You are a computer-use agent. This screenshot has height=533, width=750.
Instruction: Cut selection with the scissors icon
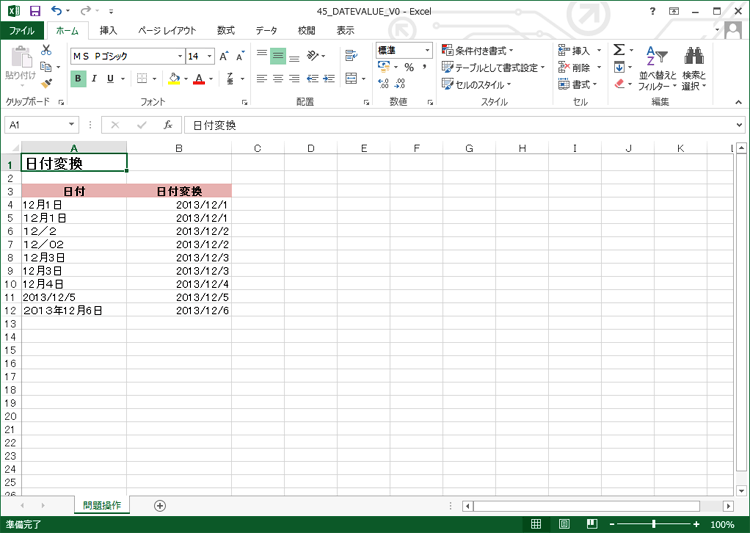[x=46, y=50]
